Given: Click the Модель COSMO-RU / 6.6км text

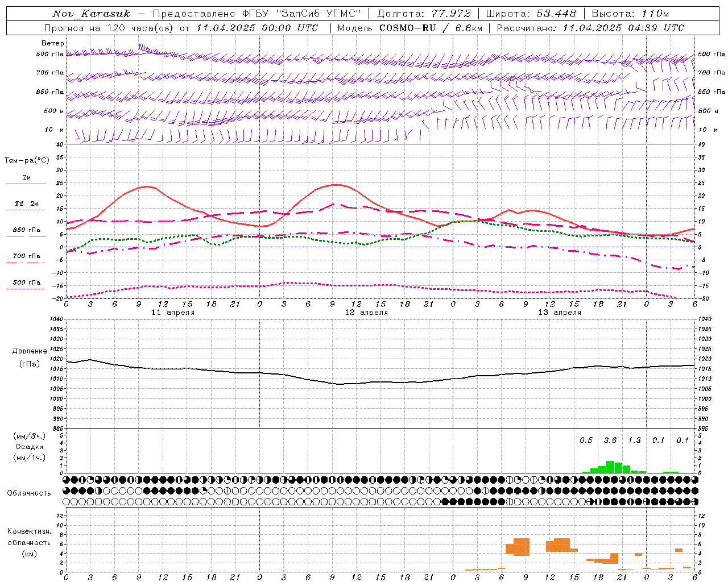Looking at the screenshot, I should 409,28.
